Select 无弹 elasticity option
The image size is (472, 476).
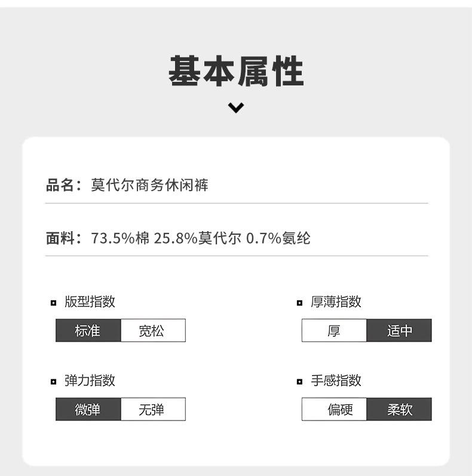pos(153,409)
